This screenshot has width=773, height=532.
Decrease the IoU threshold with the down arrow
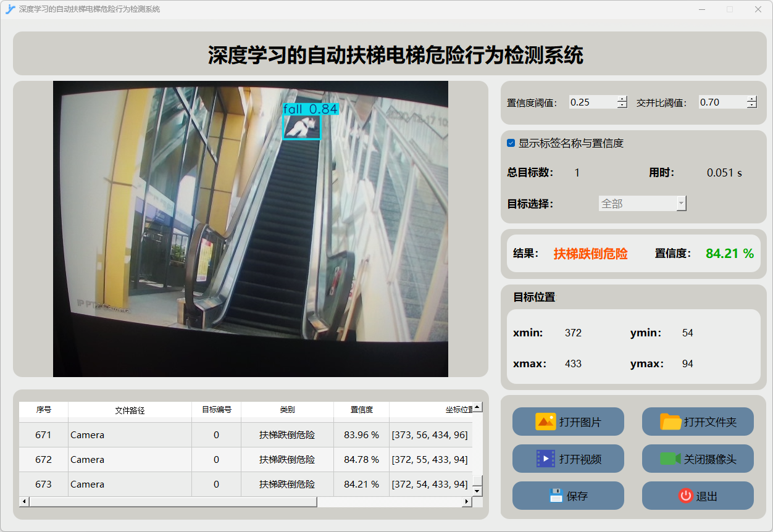[x=751, y=106]
